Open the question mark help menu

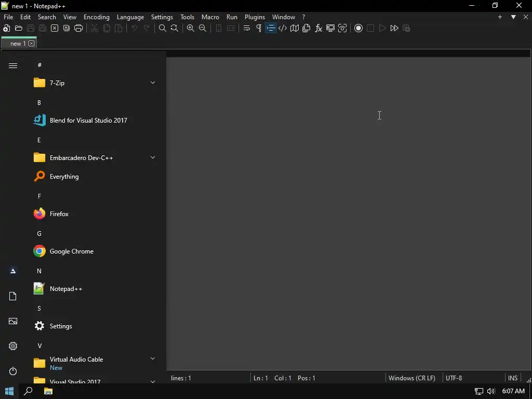pos(303,17)
